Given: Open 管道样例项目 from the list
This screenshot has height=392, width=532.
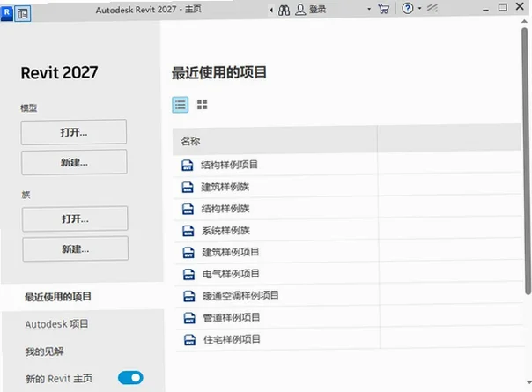Looking at the screenshot, I should click(232, 318).
